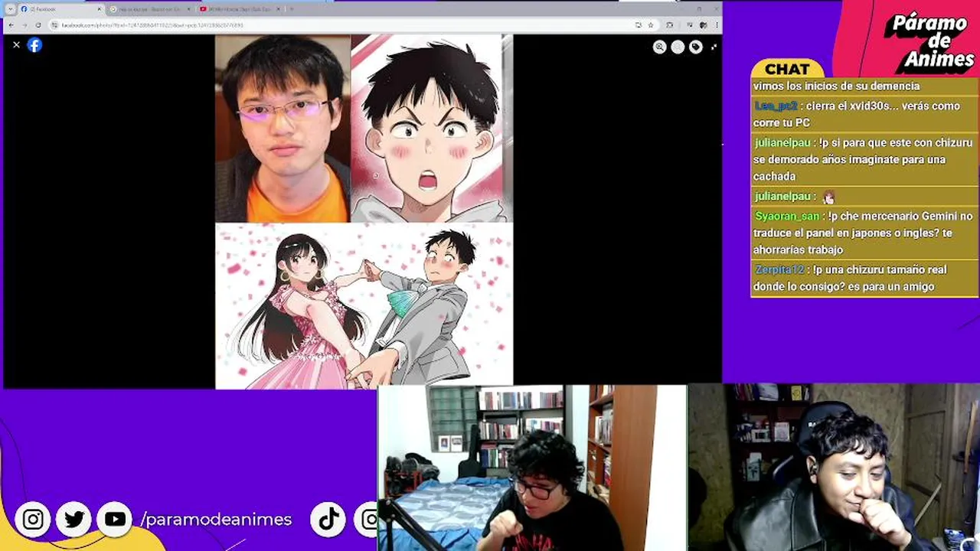Click the right webcam feed with gaming chair
980x551 pixels.
pyautogui.click(x=834, y=468)
